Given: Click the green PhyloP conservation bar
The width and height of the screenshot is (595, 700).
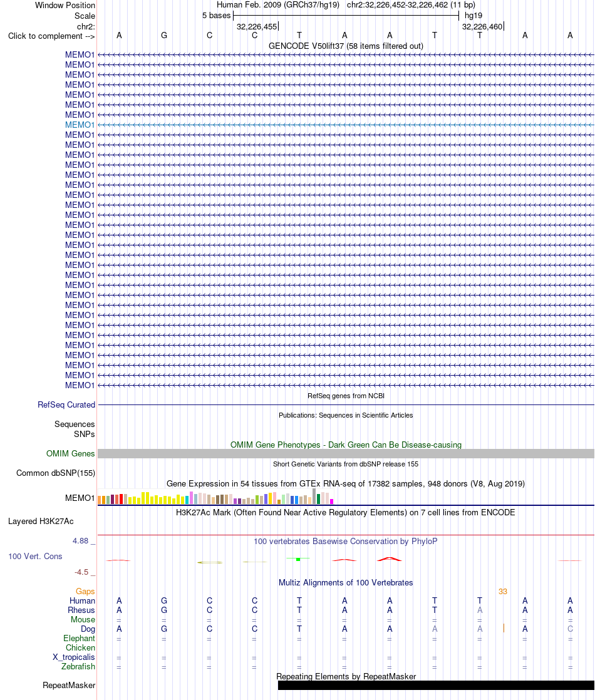Looking at the screenshot, I should (x=298, y=559).
